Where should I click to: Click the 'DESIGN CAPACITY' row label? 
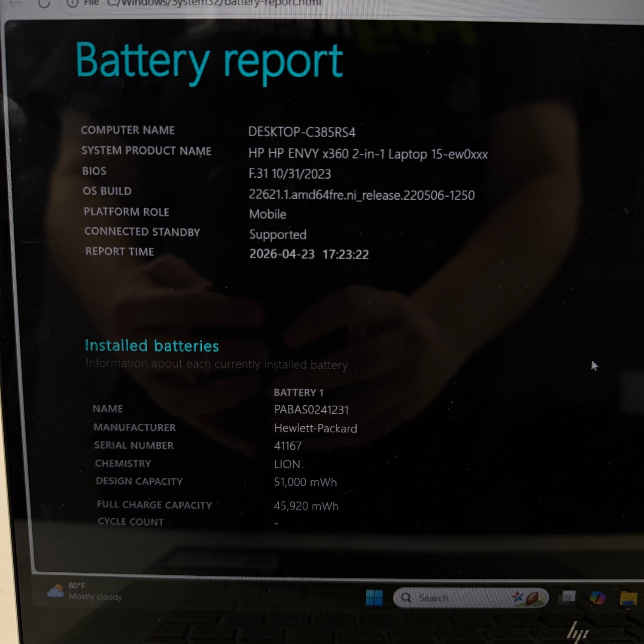139,481
